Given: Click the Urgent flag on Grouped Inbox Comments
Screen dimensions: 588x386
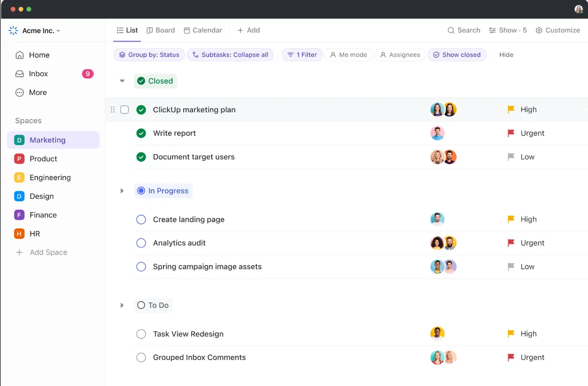Looking at the screenshot, I should [511, 357].
